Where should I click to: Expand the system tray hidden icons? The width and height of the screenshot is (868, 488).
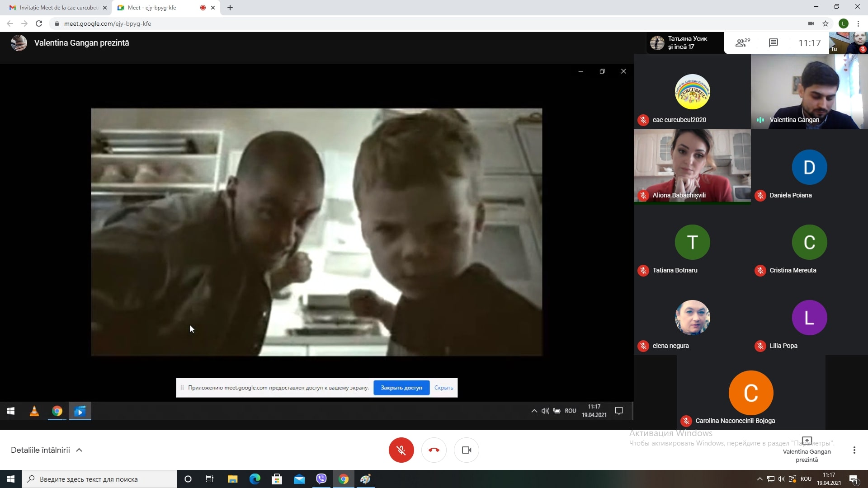(x=759, y=479)
